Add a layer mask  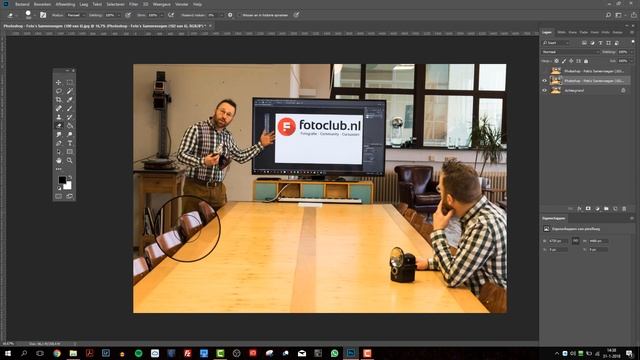tap(588, 209)
